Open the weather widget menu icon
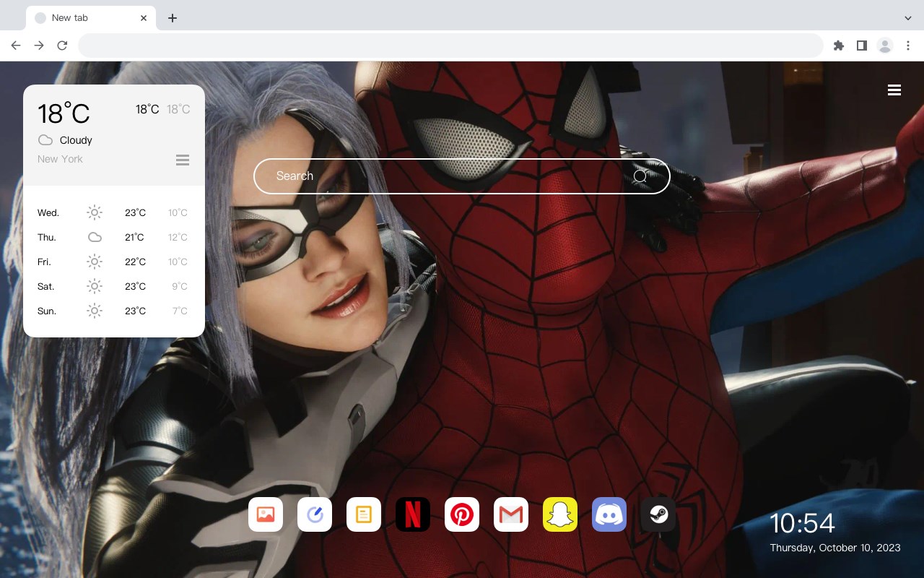Image resolution: width=924 pixels, height=578 pixels. [x=183, y=160]
